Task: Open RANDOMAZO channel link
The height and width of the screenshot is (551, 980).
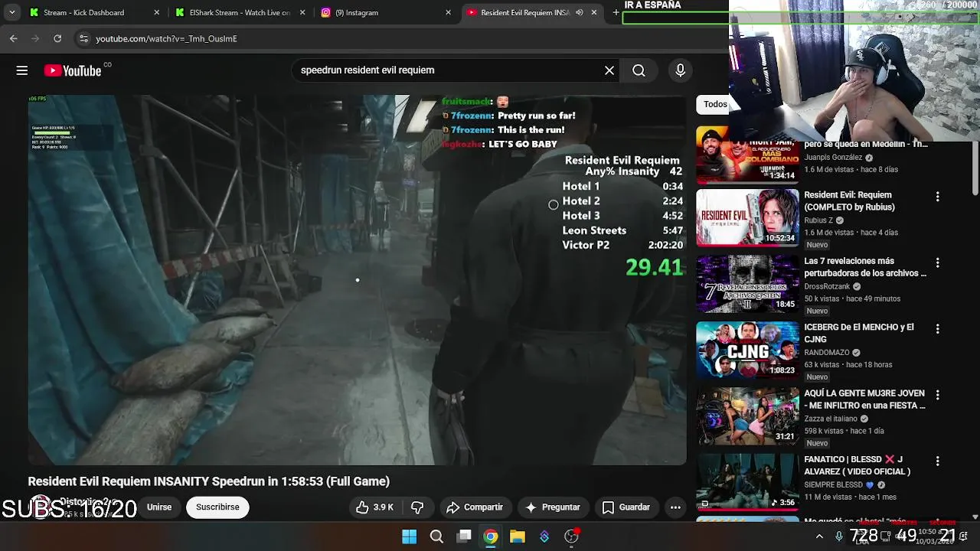Action: click(x=827, y=353)
